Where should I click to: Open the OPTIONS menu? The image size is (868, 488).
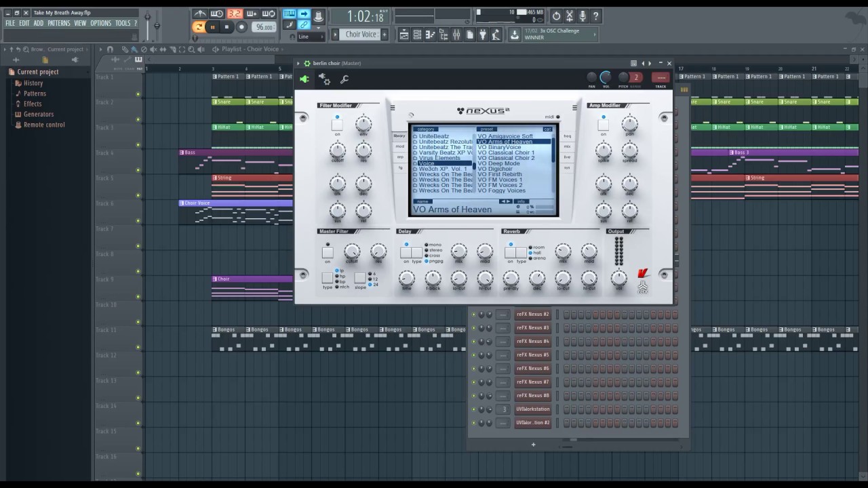pos(100,23)
